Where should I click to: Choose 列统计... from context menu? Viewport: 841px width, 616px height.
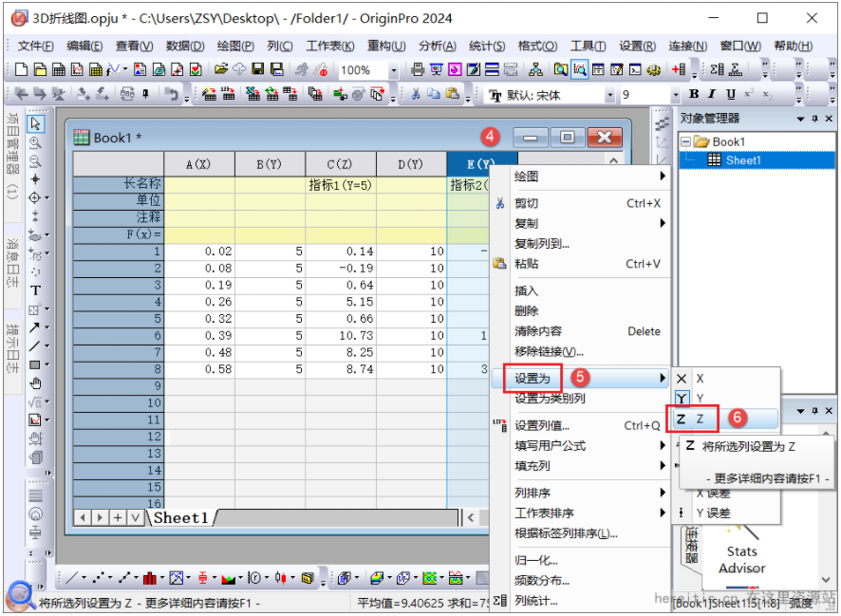pyautogui.click(x=580, y=601)
